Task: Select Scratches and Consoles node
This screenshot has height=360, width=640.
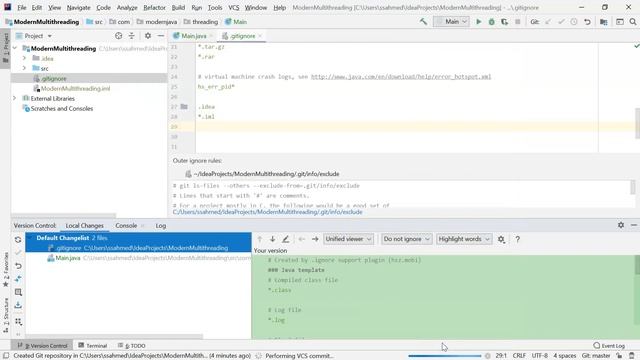Action: (x=62, y=109)
